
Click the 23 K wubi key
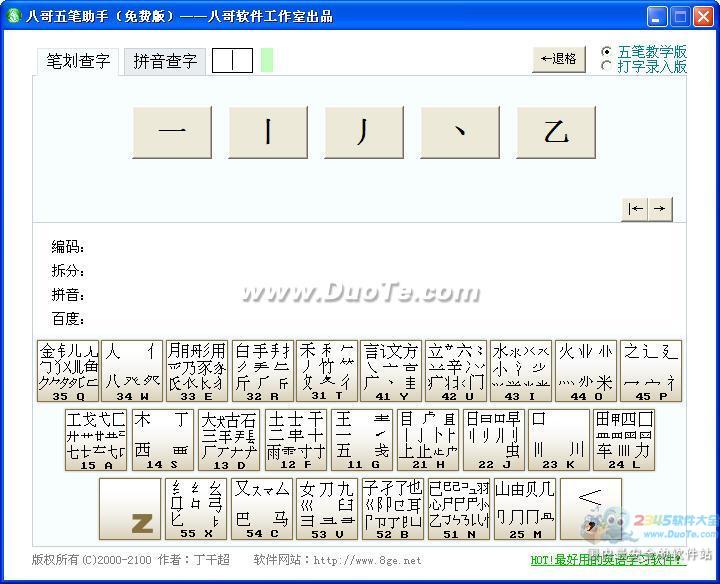click(x=559, y=440)
